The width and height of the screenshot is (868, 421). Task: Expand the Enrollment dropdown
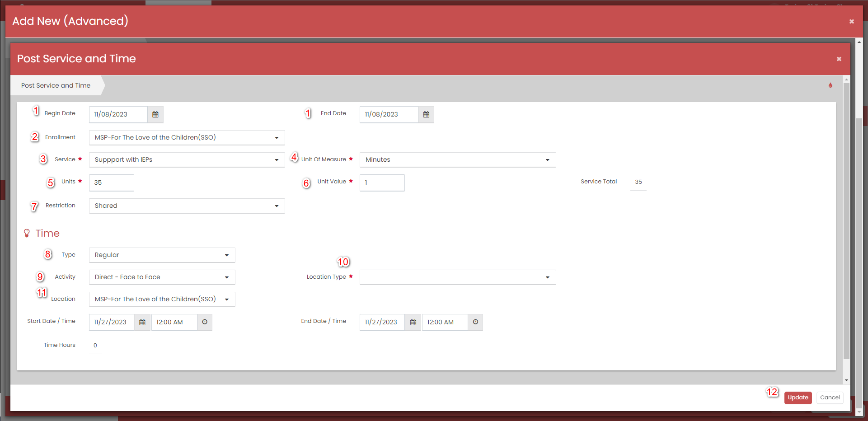187,138
